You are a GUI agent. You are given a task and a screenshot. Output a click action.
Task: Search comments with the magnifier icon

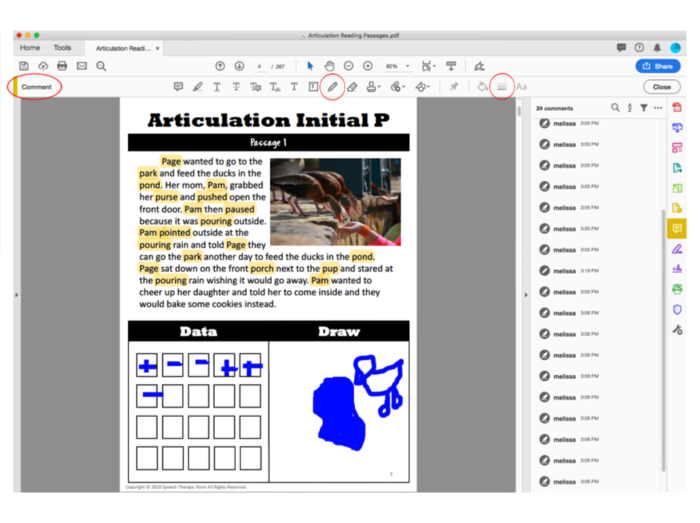click(615, 108)
